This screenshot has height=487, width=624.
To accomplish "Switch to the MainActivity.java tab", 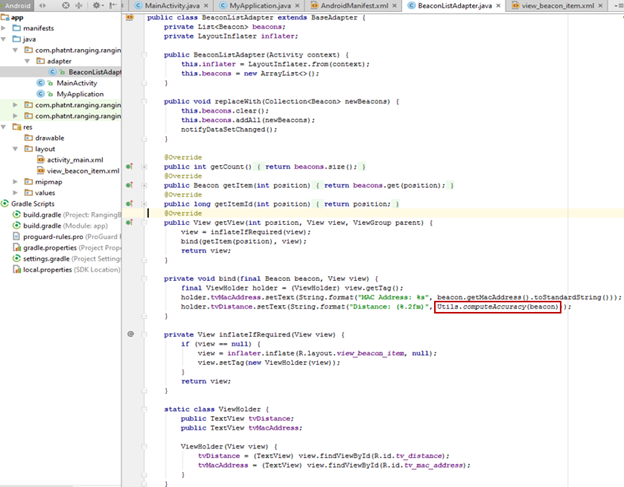I will point(172,6).
